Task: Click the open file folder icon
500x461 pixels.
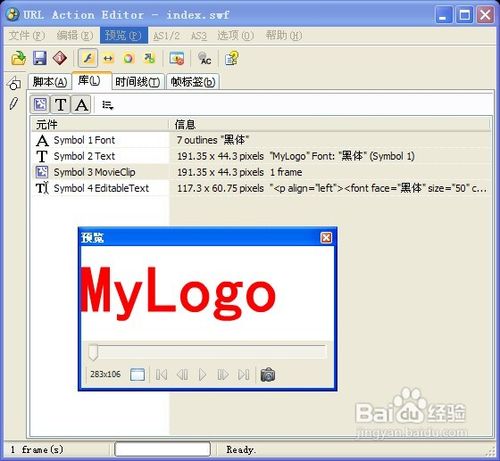Action: (x=18, y=58)
